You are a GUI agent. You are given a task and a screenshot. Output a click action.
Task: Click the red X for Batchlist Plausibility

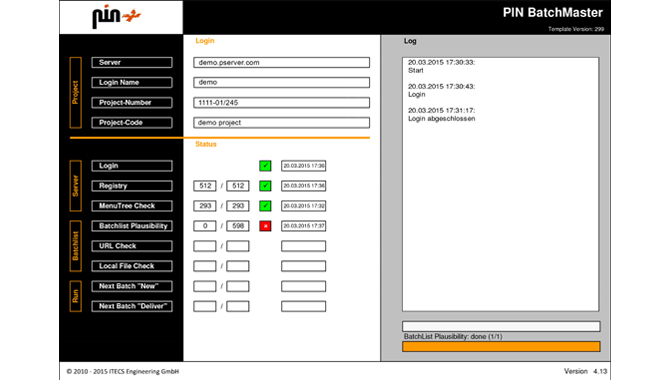[265, 226]
